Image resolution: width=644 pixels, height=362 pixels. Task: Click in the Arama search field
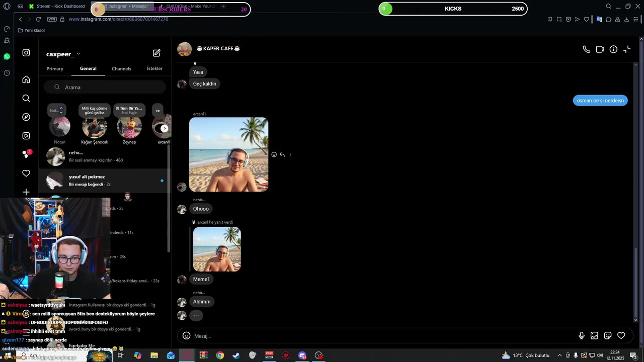105,87
